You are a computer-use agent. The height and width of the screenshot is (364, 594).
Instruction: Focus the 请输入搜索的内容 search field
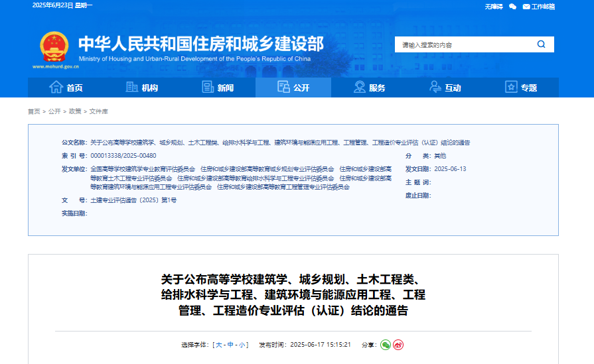pyautogui.click(x=466, y=44)
